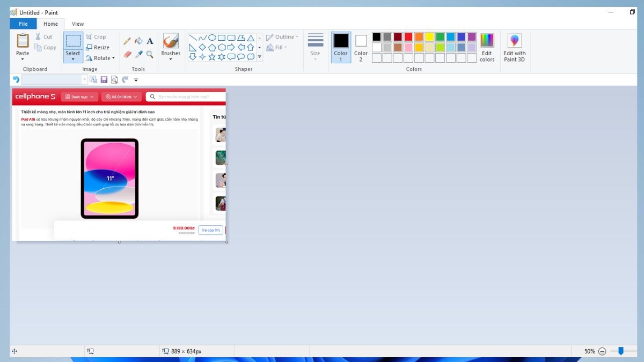
Task: Click the Save floppy disk icon
Action: point(104,79)
